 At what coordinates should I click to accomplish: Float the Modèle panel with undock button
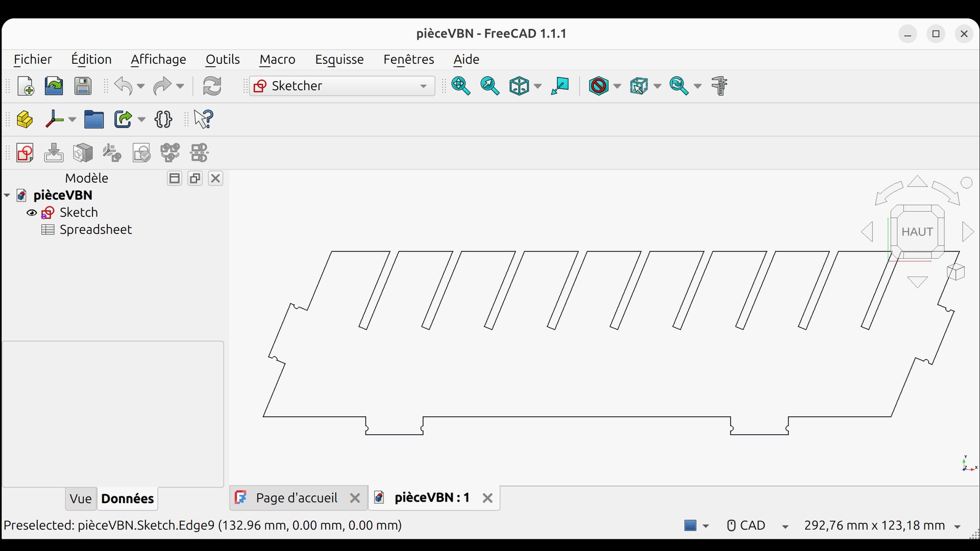195,179
